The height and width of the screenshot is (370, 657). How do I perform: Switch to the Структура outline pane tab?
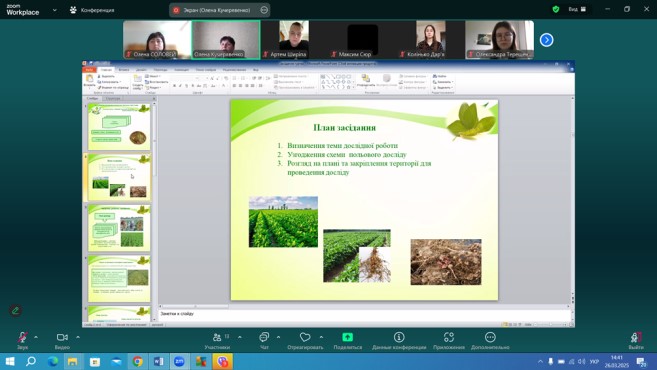[x=113, y=98]
